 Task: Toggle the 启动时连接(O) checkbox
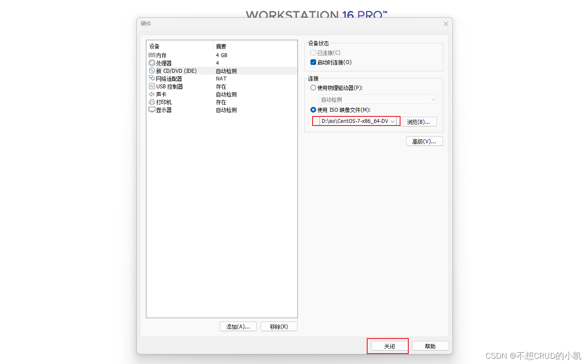tap(313, 62)
